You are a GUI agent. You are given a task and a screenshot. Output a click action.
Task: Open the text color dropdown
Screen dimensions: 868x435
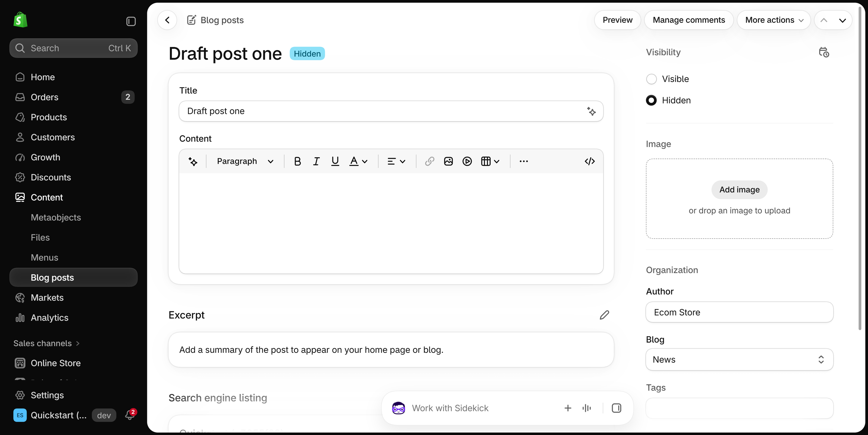tap(358, 161)
